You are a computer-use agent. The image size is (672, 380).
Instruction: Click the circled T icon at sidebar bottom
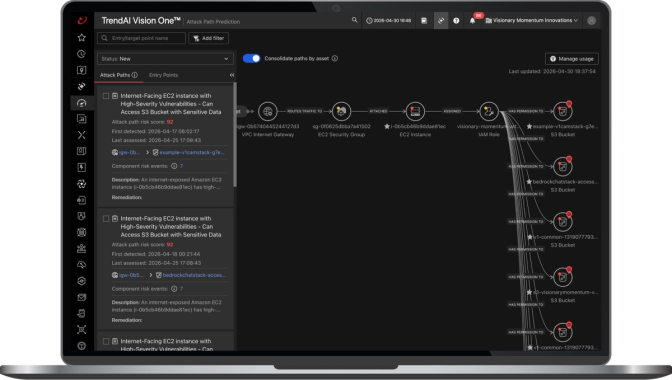point(81,346)
